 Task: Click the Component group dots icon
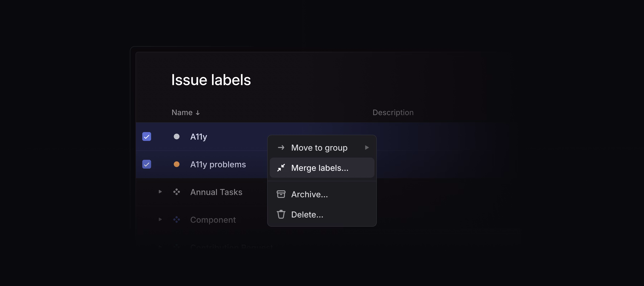[177, 220]
